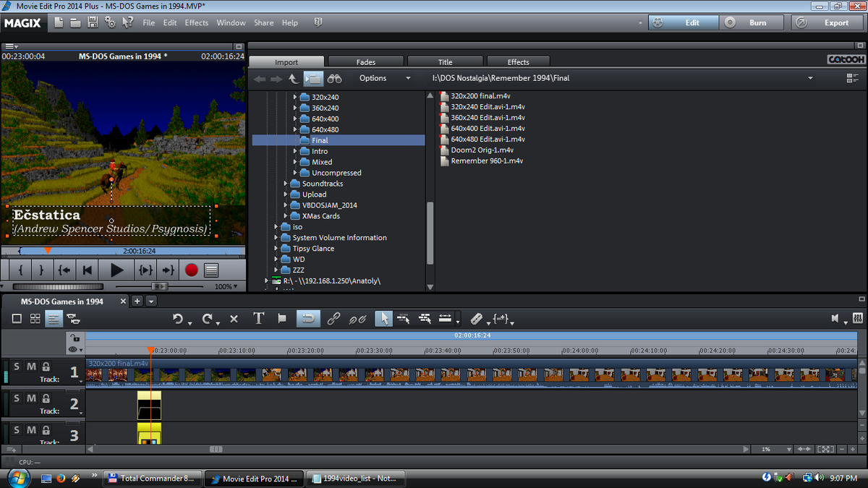This screenshot has height=488, width=868.
Task: Undo the last action in timeline toolbar
Action: point(178,319)
